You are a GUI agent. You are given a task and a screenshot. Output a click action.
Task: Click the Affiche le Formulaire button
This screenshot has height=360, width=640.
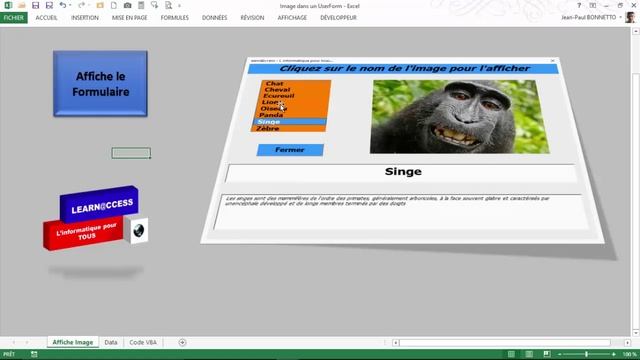pyautogui.click(x=100, y=84)
